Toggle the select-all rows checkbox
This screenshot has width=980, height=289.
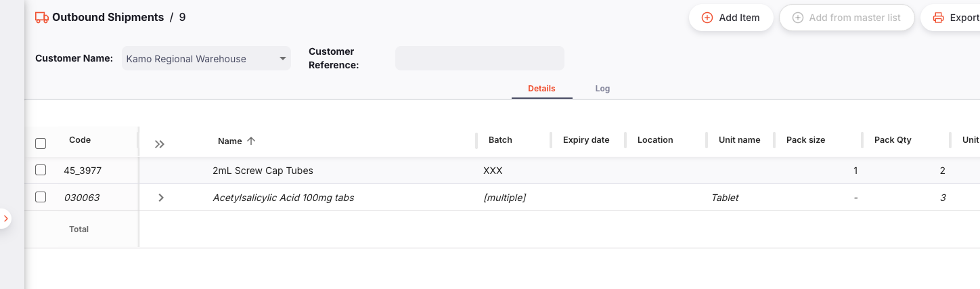[41, 143]
